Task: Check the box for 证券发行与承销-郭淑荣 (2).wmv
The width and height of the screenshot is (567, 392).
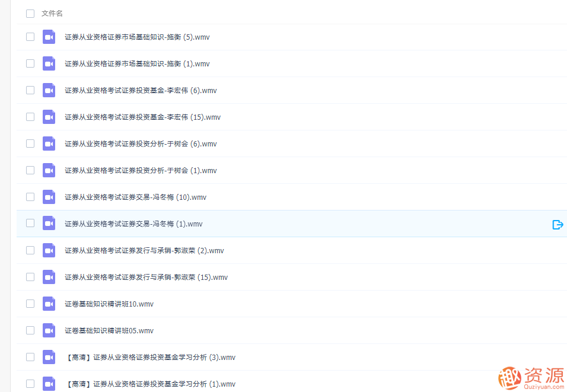Action: tap(30, 250)
